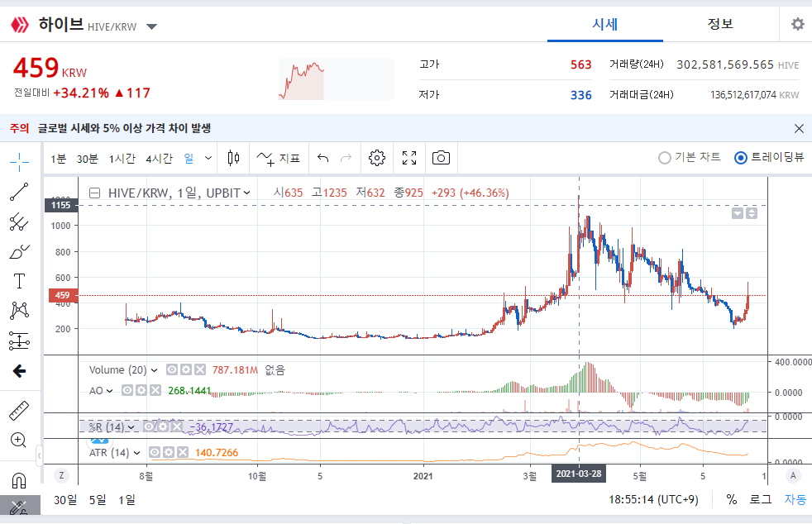This screenshot has width=812, height=524.
Task: Open page settings gear at top right
Action: point(798,24)
